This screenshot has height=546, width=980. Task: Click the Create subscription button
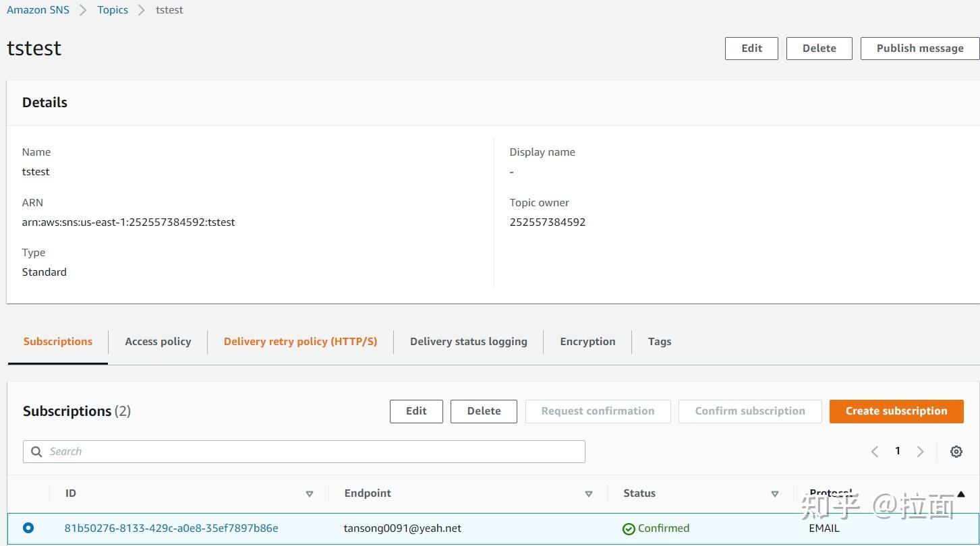[896, 411]
